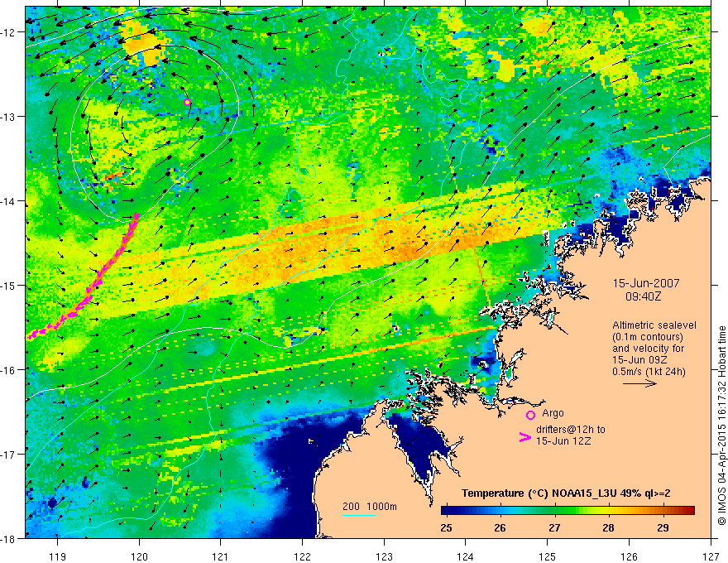Click longitude axis label 121

pos(221,556)
